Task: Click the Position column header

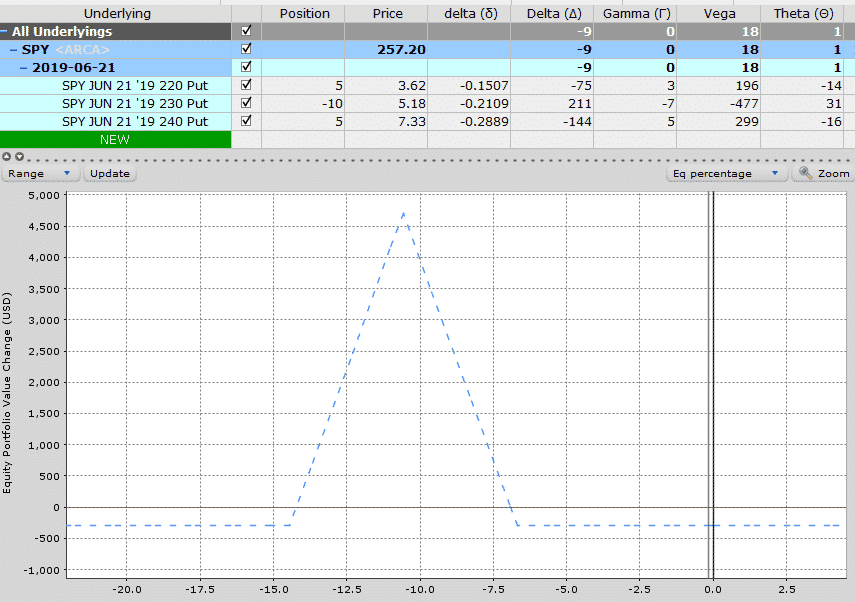Action: 304,14
